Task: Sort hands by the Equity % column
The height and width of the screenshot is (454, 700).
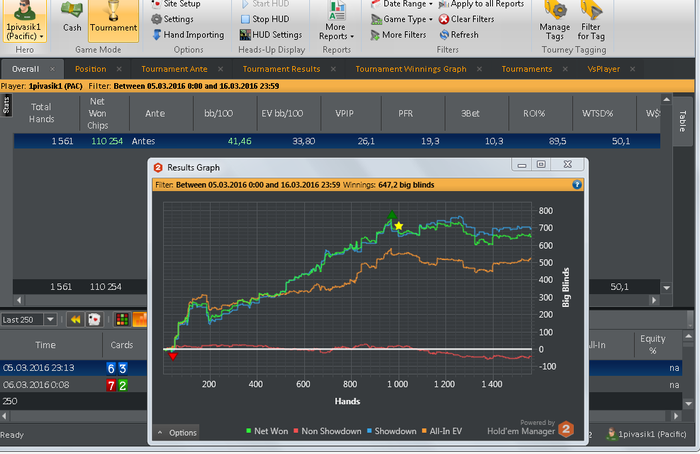Action: click(653, 345)
